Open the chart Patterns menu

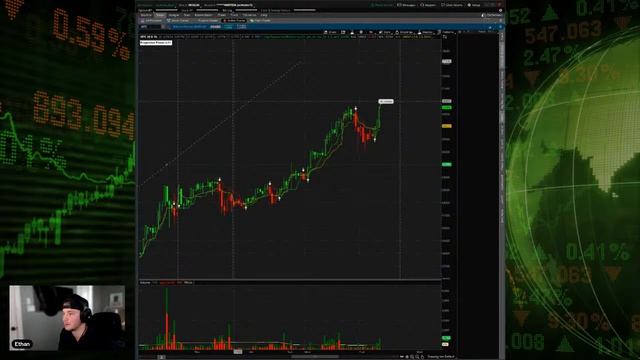pyautogui.click(x=448, y=32)
